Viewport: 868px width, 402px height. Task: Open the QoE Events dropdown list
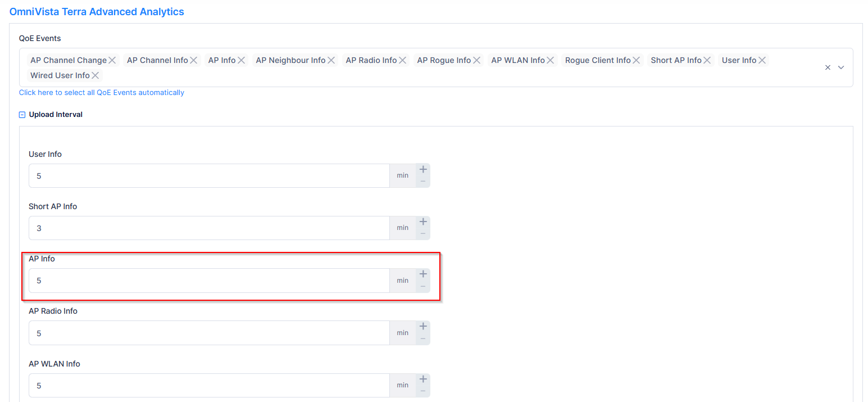841,67
